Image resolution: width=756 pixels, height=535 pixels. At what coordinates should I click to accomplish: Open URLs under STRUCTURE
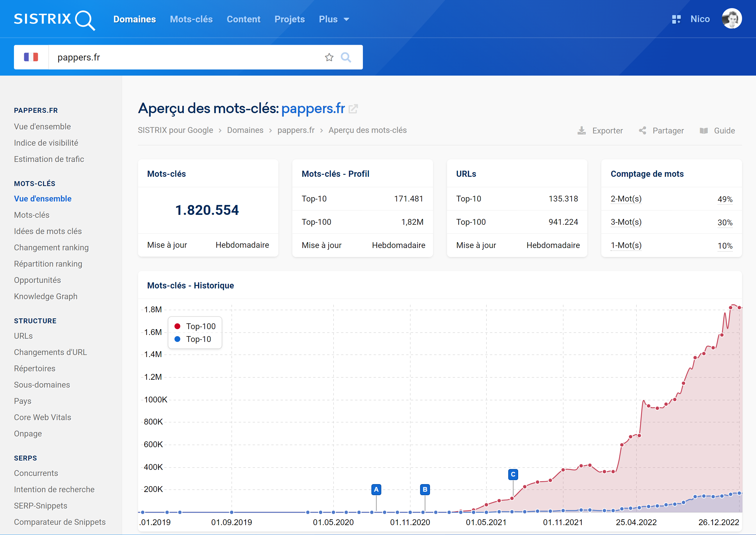click(x=23, y=336)
